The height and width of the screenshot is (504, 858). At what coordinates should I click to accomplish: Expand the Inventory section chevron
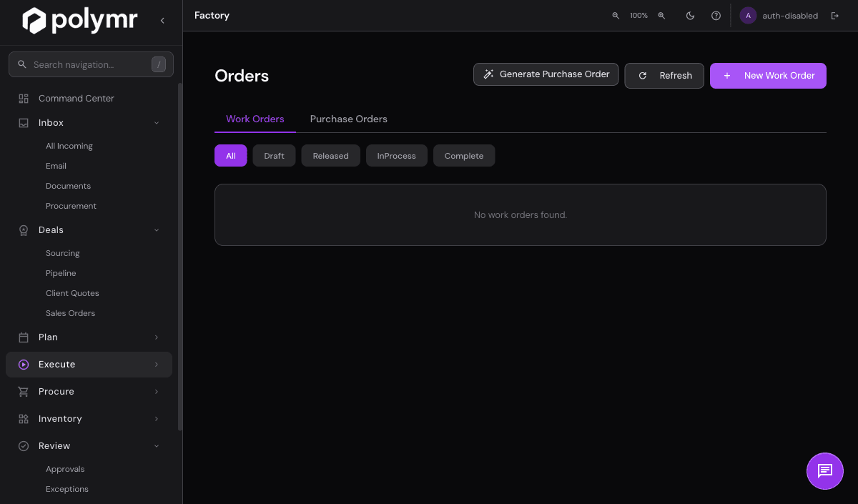click(x=157, y=419)
